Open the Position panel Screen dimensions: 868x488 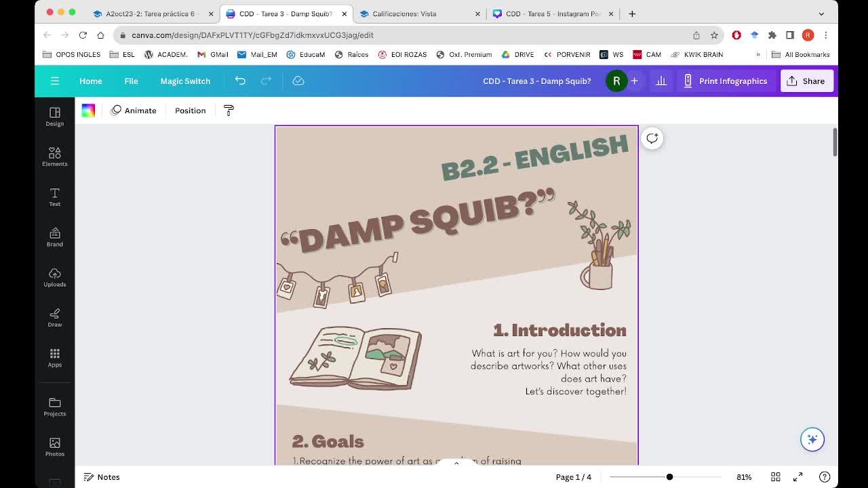[190, 110]
